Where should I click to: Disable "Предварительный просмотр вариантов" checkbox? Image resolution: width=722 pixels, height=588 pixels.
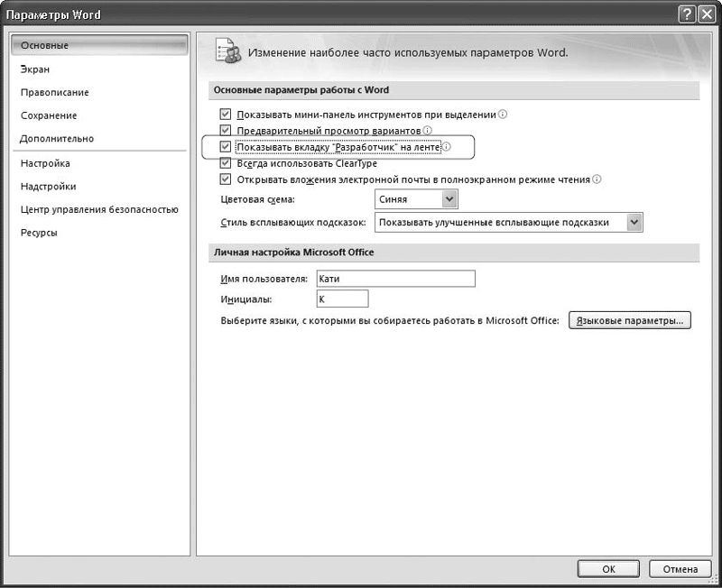226,131
